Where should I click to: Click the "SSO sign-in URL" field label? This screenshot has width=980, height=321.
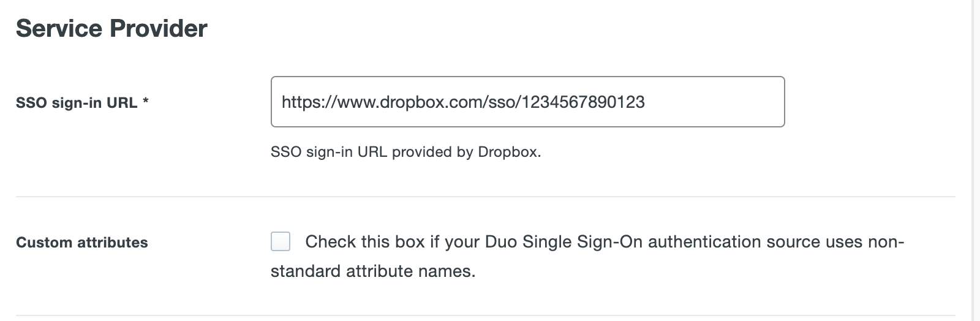point(77,103)
